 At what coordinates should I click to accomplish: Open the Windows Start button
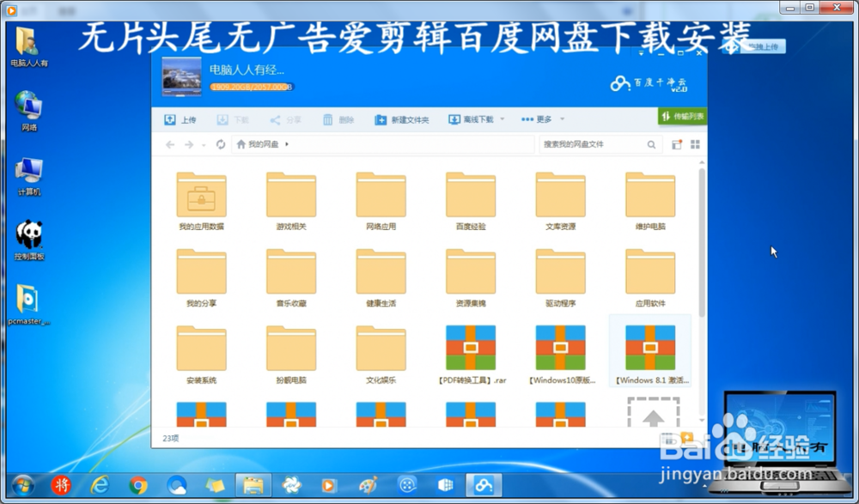(x=23, y=485)
